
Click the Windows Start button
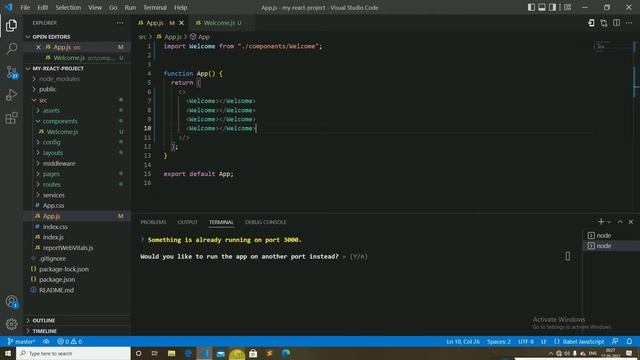pos(8,353)
